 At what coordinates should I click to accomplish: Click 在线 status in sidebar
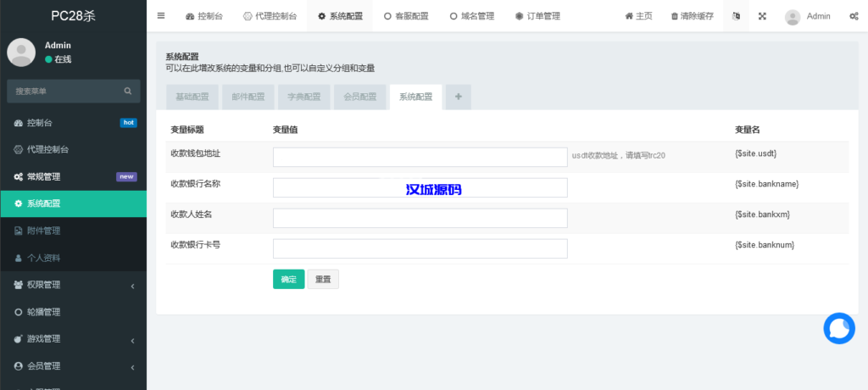tap(58, 59)
